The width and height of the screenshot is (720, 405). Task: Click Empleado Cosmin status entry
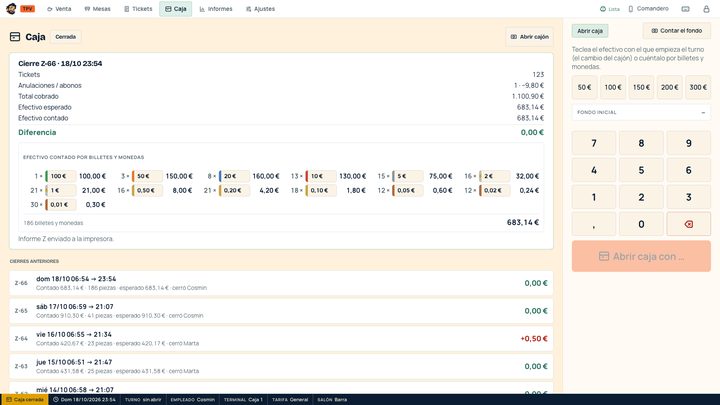(x=192, y=399)
